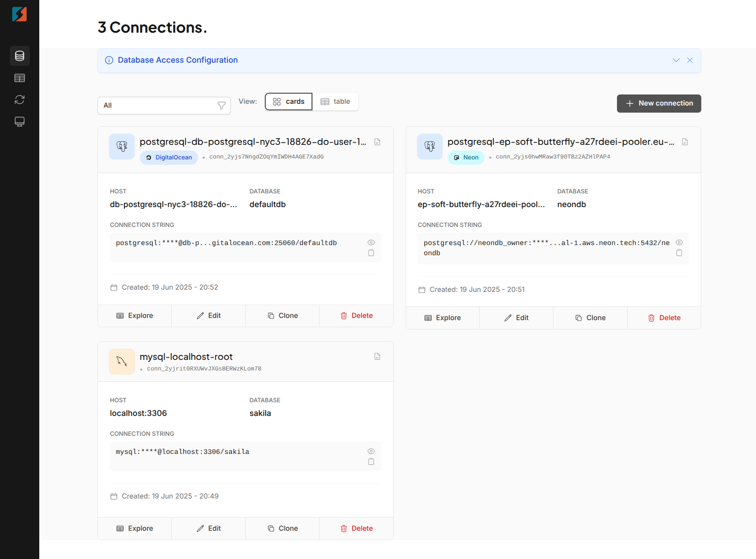Open the document icon on the DigitalOcean card
Viewport: 756px width, 559px height.
coord(377,141)
